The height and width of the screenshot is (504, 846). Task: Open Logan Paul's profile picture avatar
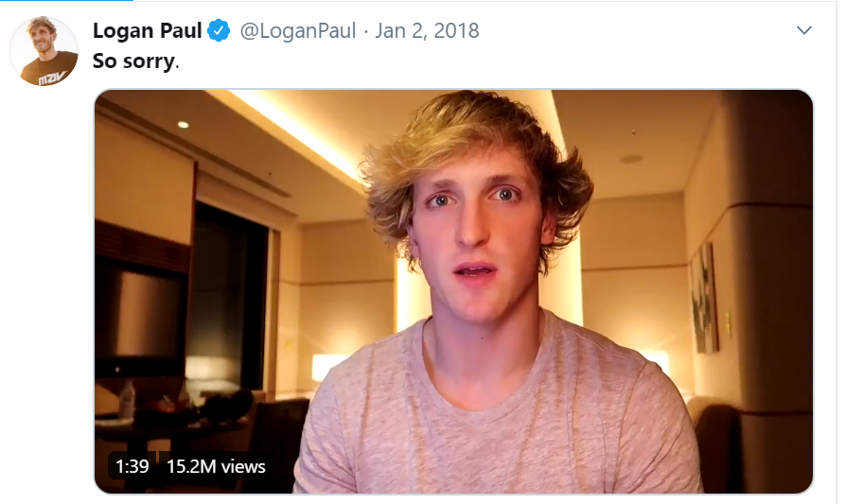point(44,51)
